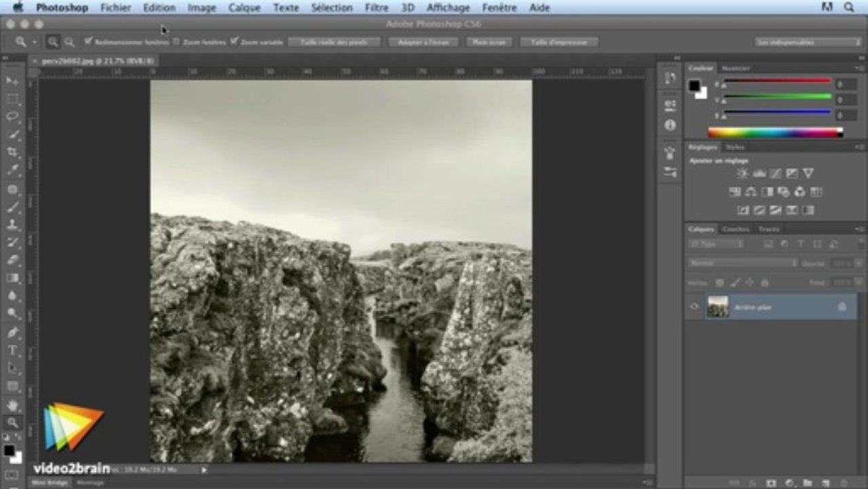Add a Brightness/Contrast adjustment
868x489 pixels.
coord(742,174)
